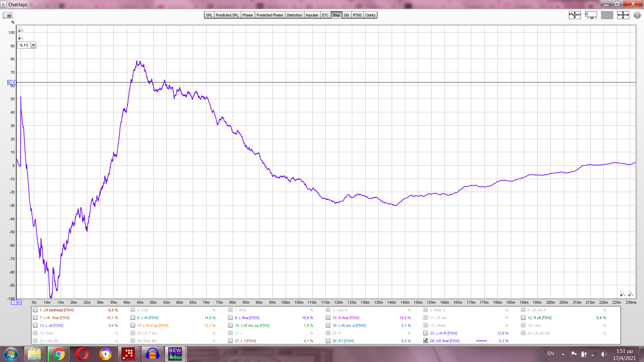Image resolution: width=644 pixels, height=362 pixels.
Task: Open the % FS units dropdown
Action: coord(33,45)
